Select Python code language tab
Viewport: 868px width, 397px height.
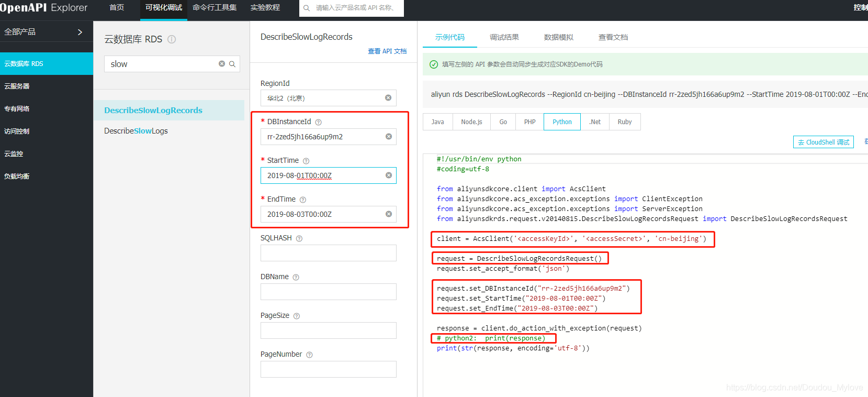tap(562, 122)
